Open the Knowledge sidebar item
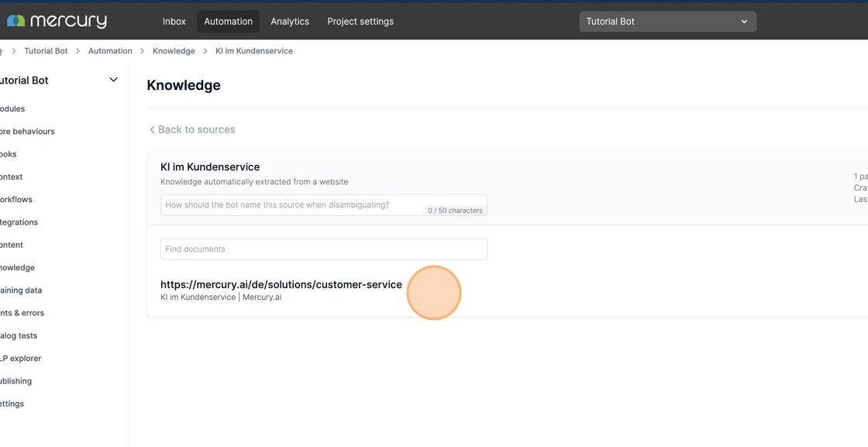Screen dimensions: 868x447 pyautogui.click(x=17, y=268)
